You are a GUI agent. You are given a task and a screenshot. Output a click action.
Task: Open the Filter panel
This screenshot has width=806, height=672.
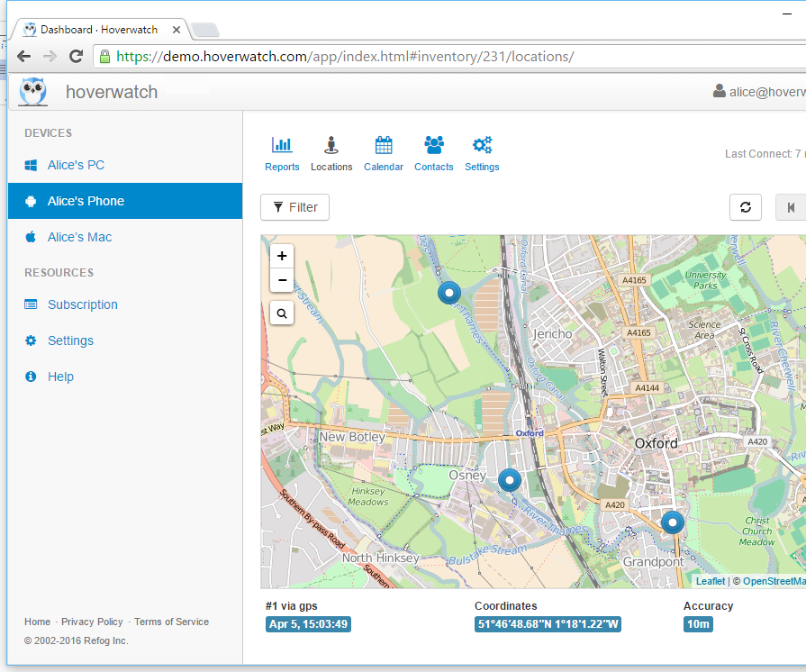pos(294,207)
